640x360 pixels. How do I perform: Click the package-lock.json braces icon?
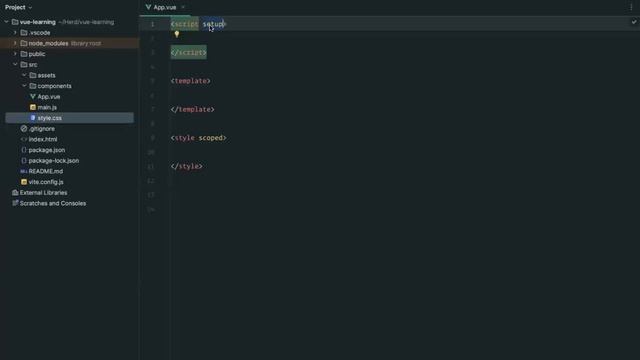pyautogui.click(x=24, y=160)
